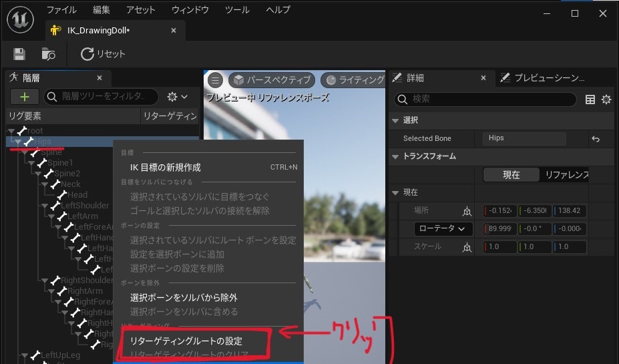Image resolution: width=619 pixels, height=364 pixels.
Task: Collapse the RightShoulder bone node
Action: coord(45,280)
